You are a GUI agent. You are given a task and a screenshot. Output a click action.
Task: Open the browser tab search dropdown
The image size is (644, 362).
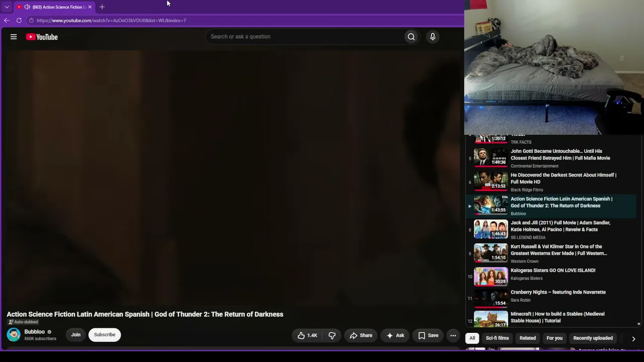7,7
